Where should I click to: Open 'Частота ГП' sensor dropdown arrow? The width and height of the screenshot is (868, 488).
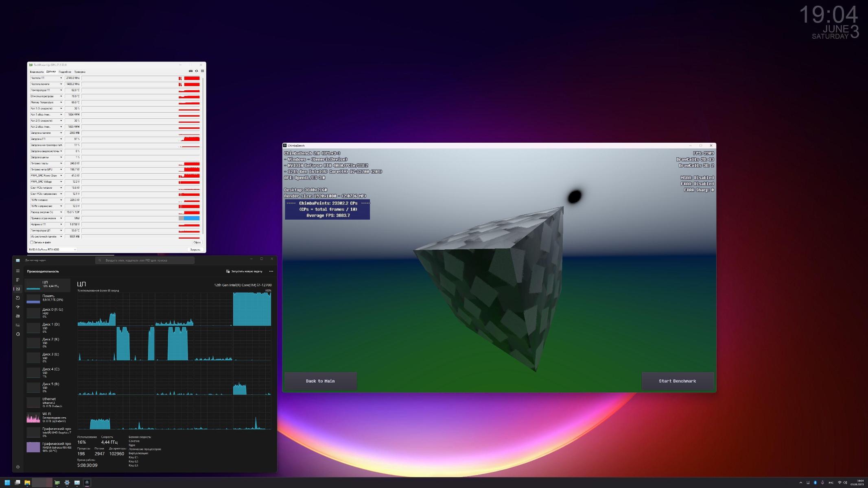coord(61,78)
